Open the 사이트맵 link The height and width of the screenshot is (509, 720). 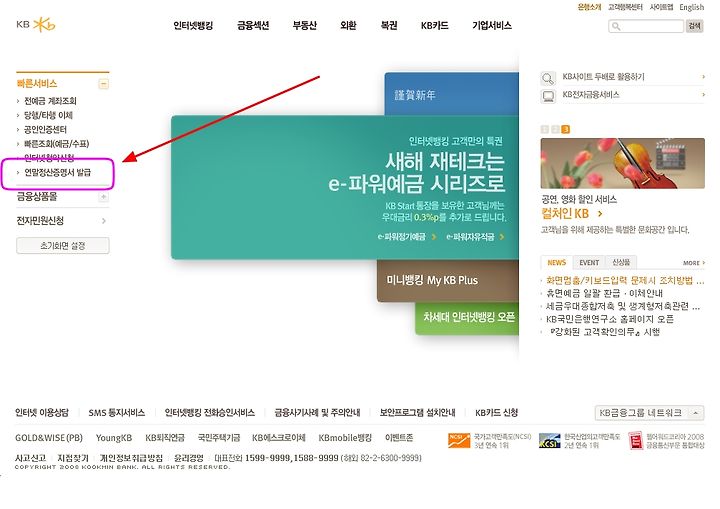coord(661,7)
